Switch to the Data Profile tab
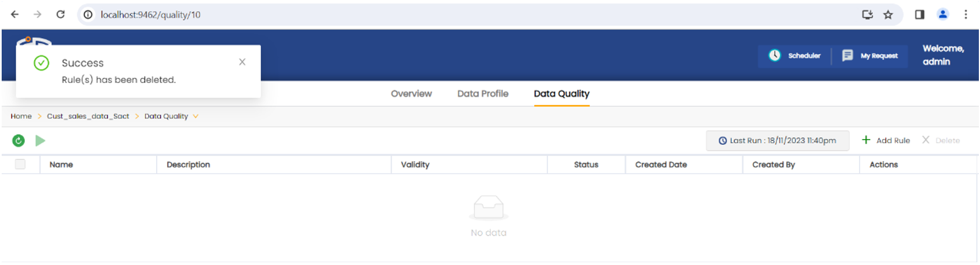The height and width of the screenshot is (265, 980). click(483, 94)
